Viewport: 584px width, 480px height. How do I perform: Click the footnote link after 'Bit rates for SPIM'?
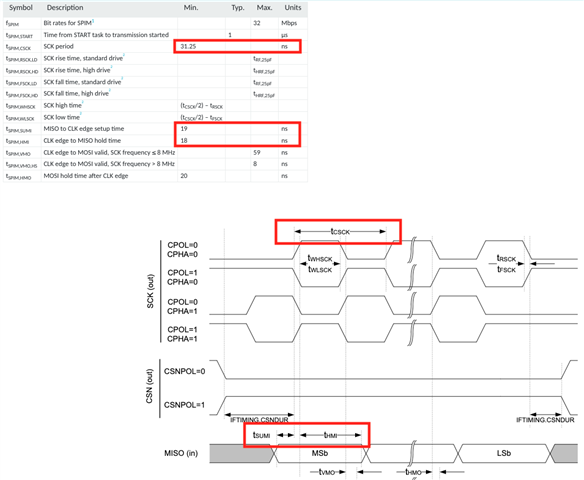pos(93,21)
